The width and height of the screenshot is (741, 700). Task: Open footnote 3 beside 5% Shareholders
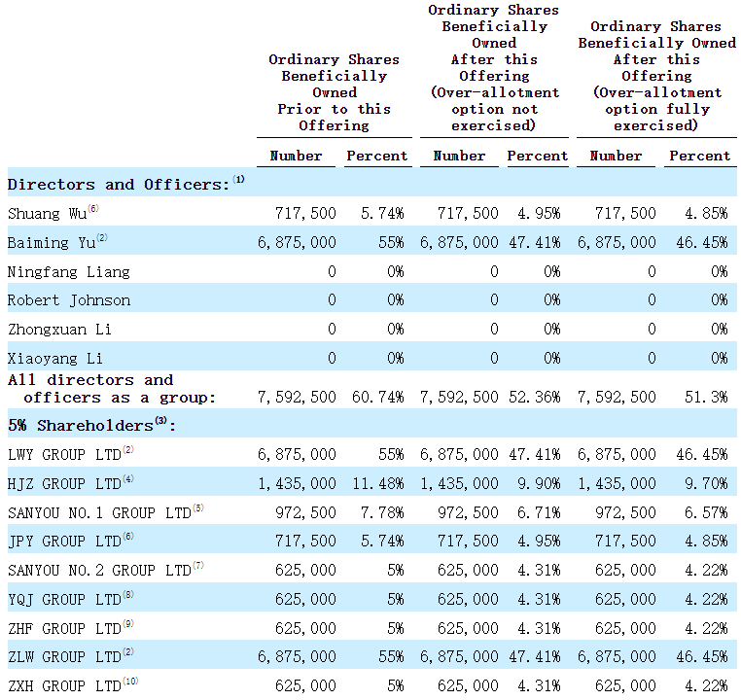tap(161, 421)
